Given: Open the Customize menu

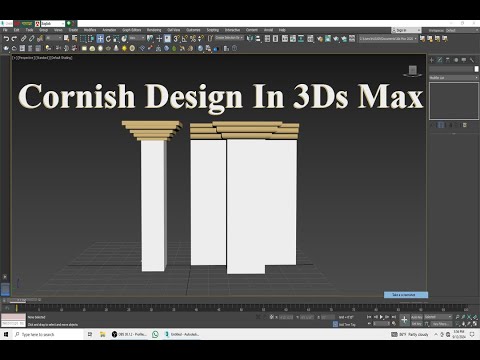Looking at the screenshot, I should pyautogui.click(x=193, y=30).
